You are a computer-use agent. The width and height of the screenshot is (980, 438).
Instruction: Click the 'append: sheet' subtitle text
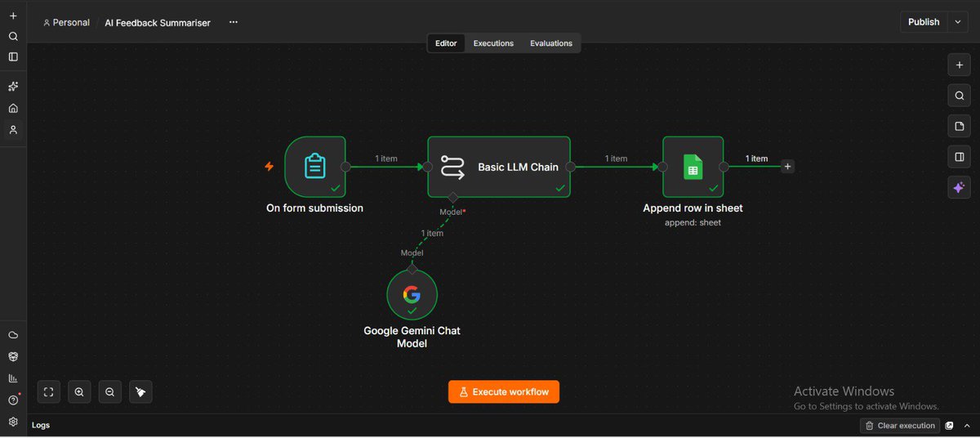(x=693, y=222)
